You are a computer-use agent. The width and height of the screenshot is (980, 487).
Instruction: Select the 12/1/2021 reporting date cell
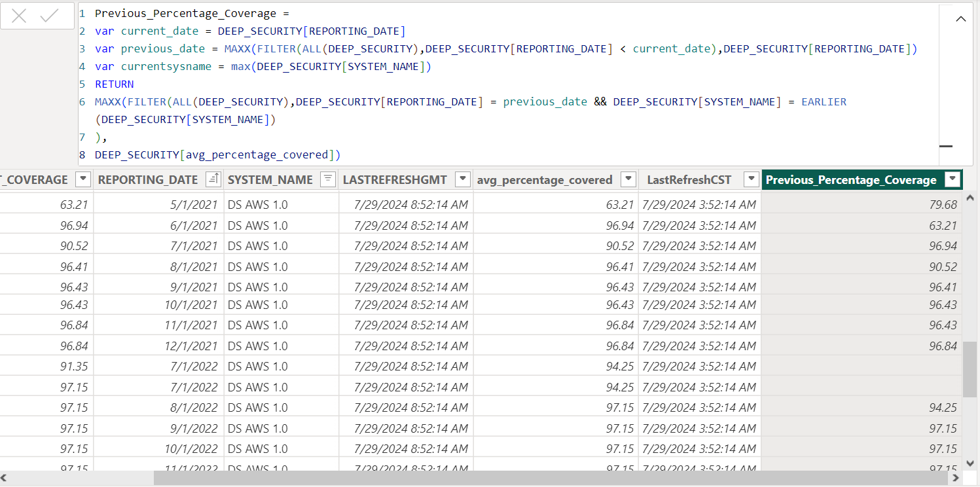point(158,346)
